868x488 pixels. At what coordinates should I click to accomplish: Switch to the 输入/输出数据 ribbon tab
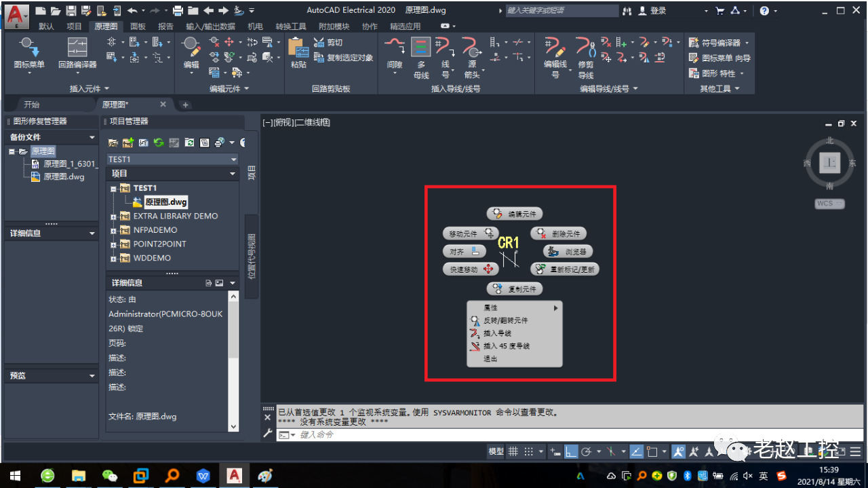click(x=210, y=26)
